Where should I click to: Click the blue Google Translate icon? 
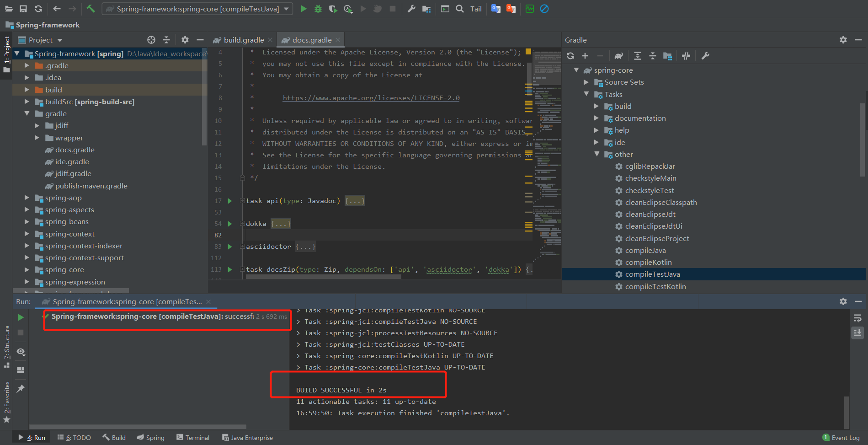[x=495, y=9]
